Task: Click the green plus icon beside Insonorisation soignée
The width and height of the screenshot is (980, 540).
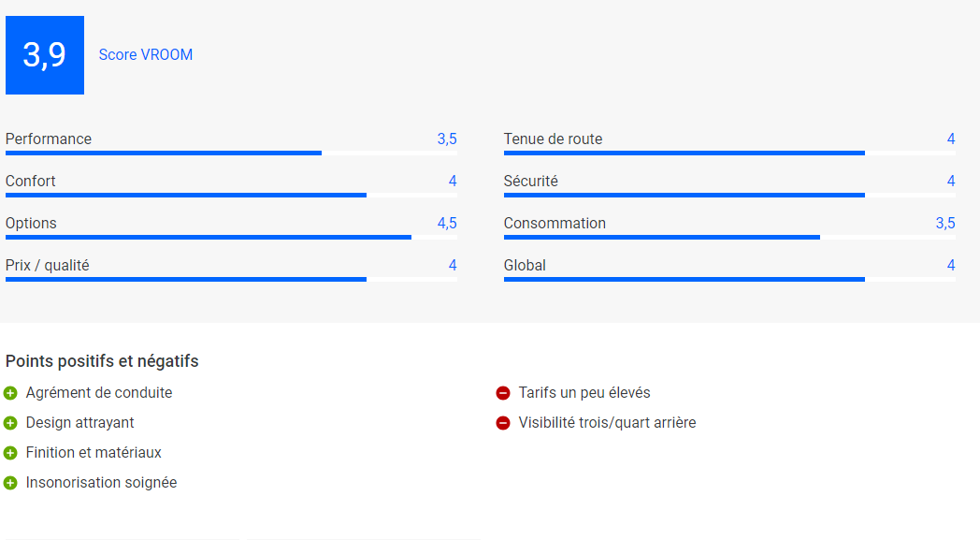Action: tap(10, 482)
